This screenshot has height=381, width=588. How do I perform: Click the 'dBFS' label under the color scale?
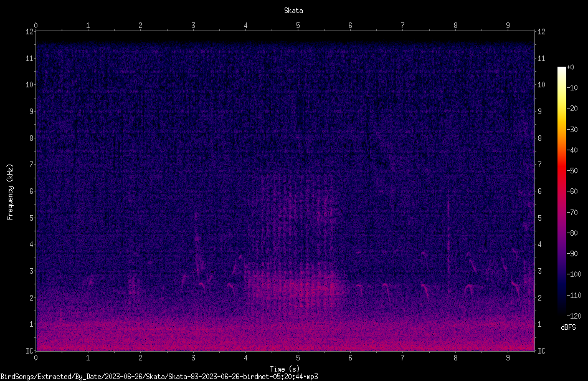(568, 327)
